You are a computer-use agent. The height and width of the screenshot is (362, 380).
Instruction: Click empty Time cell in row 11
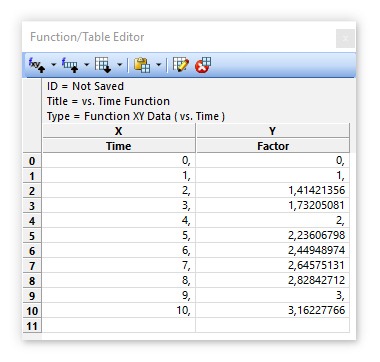119,325
